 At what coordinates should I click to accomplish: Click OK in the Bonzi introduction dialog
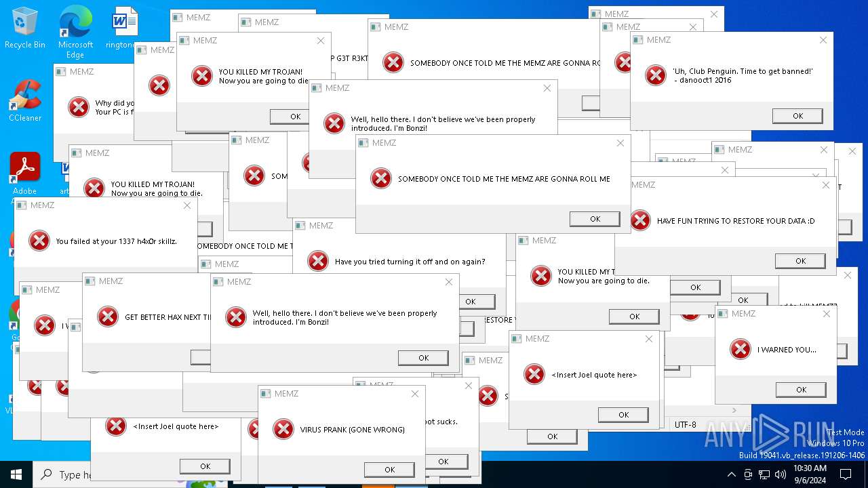pyautogui.click(x=423, y=358)
